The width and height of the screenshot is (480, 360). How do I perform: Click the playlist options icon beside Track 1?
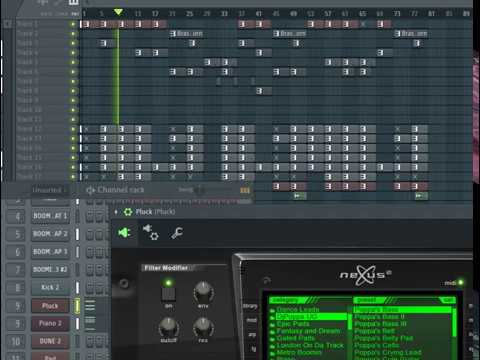pyautogui.click(x=8, y=24)
